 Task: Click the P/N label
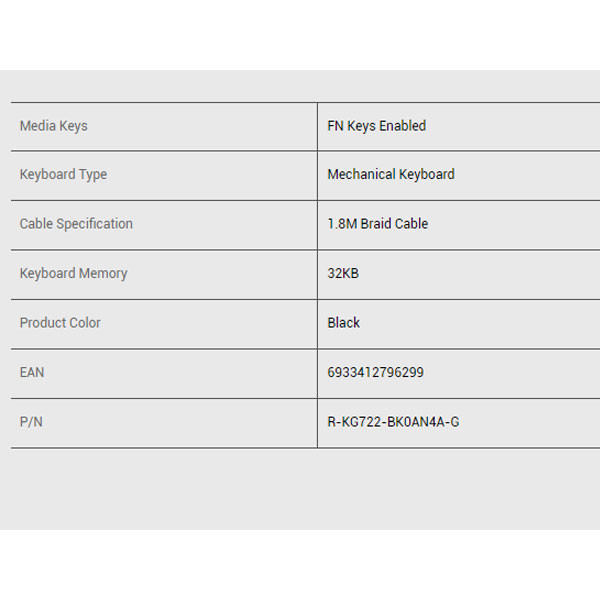[31, 422]
